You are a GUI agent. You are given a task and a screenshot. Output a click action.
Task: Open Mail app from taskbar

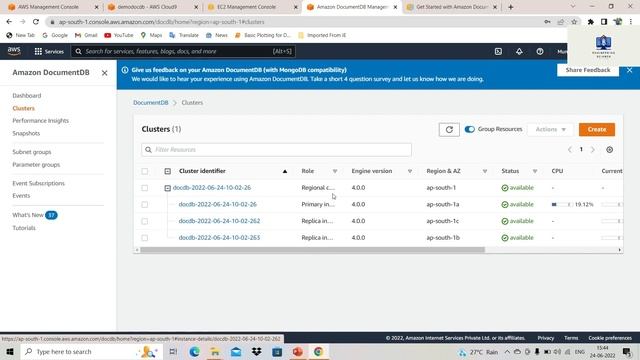pos(236,351)
